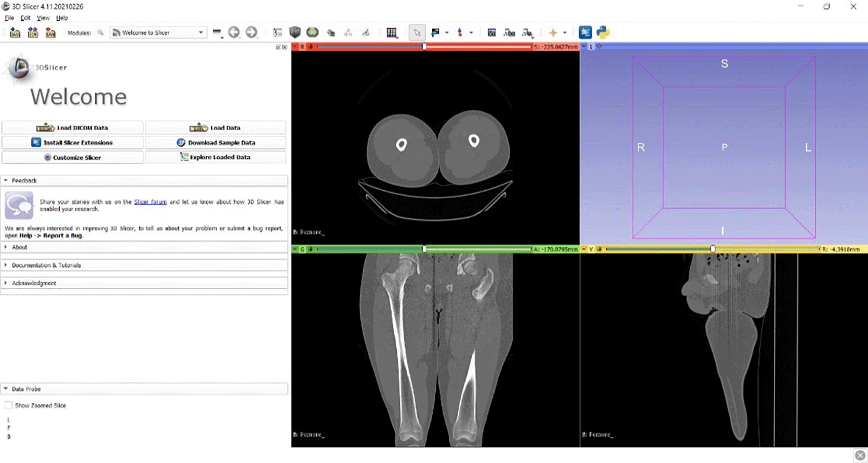Click the scene view capture icon

509,33
